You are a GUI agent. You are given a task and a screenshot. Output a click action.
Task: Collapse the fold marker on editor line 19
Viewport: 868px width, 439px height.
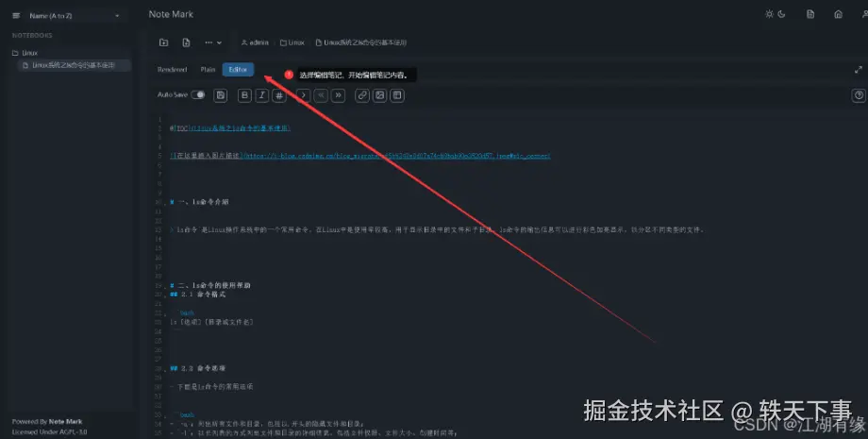pos(165,287)
